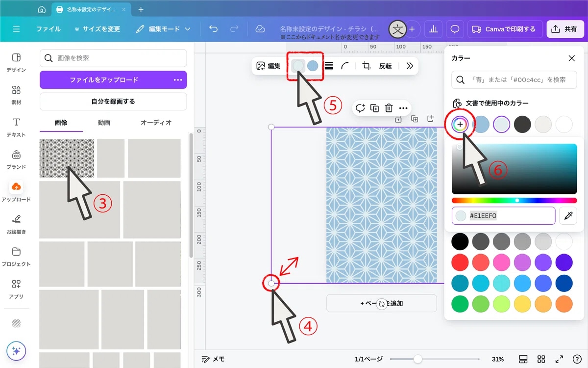Open the テキスト sidebar panel
This screenshot has width=588, height=368.
coord(16,127)
